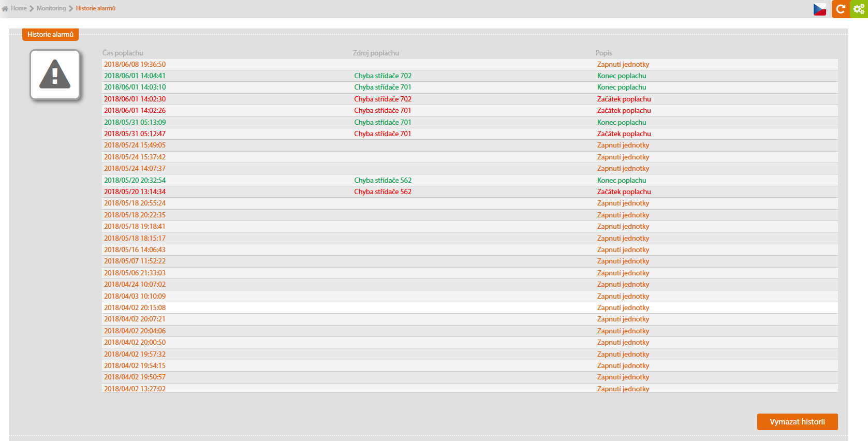Viewport: 868px width, 441px height.
Task: Click the Czech flag language icon
Action: coord(819,9)
